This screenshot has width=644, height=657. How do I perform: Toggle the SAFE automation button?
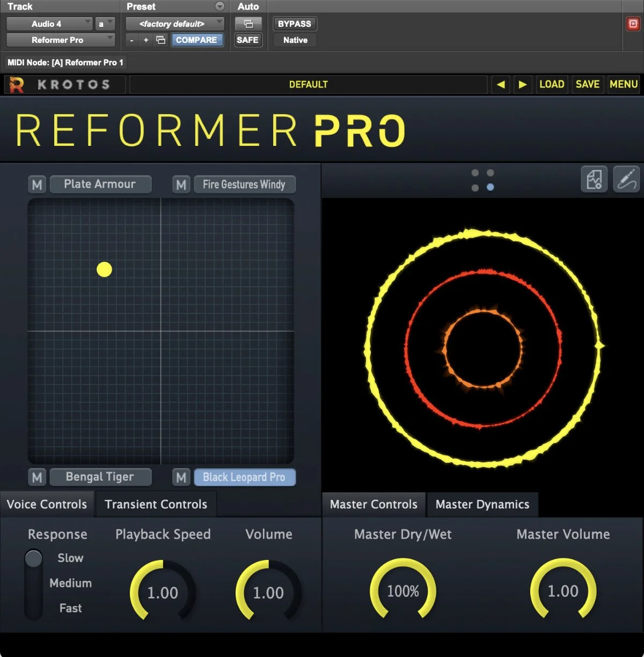(248, 40)
